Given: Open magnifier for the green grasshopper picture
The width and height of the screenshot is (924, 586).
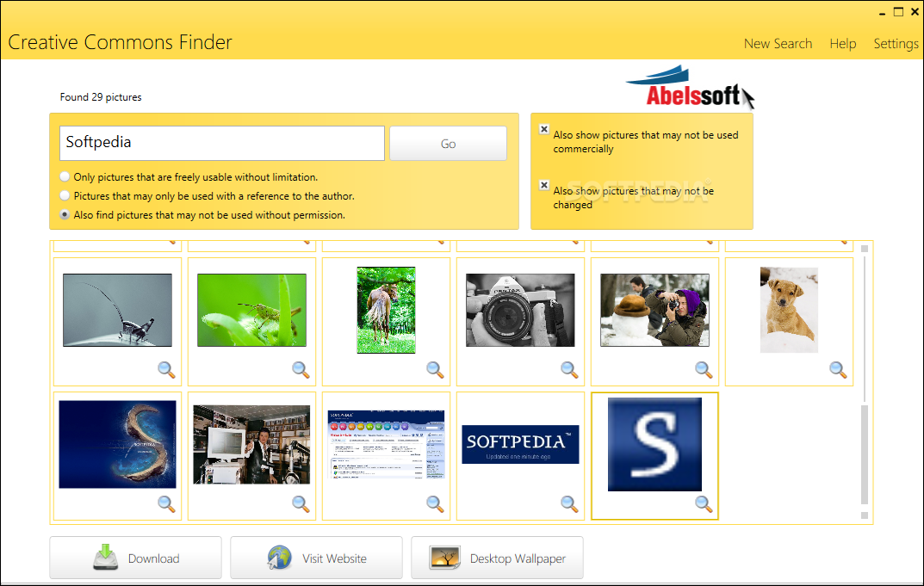Looking at the screenshot, I should pos(301,370).
